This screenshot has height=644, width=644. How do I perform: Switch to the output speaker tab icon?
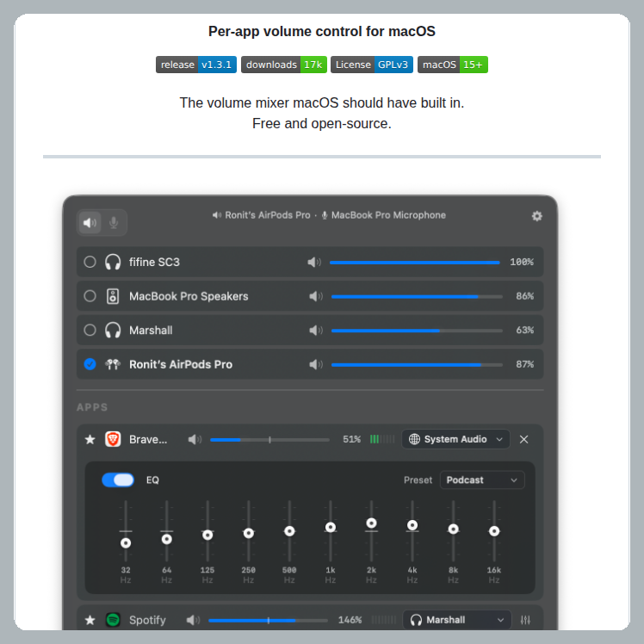click(90, 223)
